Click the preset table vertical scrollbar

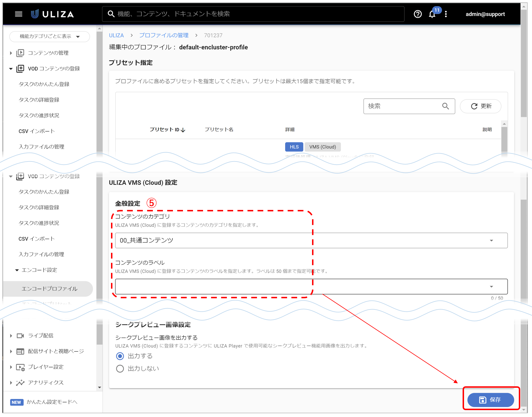tap(504, 140)
